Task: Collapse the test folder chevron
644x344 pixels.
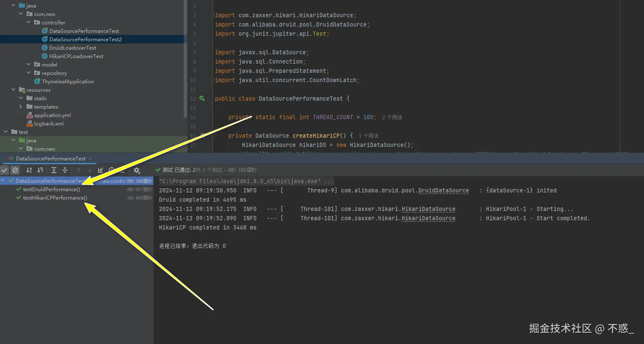Action: [6, 132]
